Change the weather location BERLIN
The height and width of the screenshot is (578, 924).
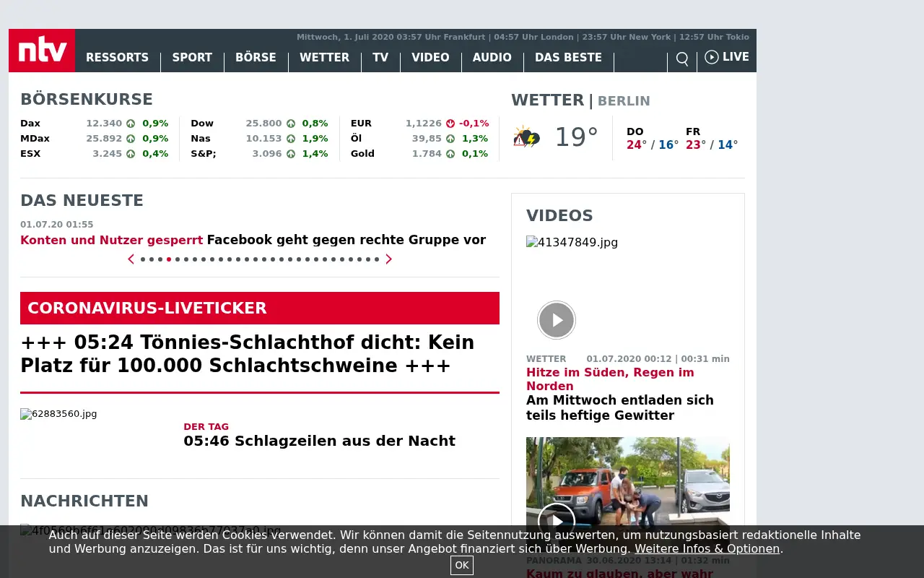624,101
